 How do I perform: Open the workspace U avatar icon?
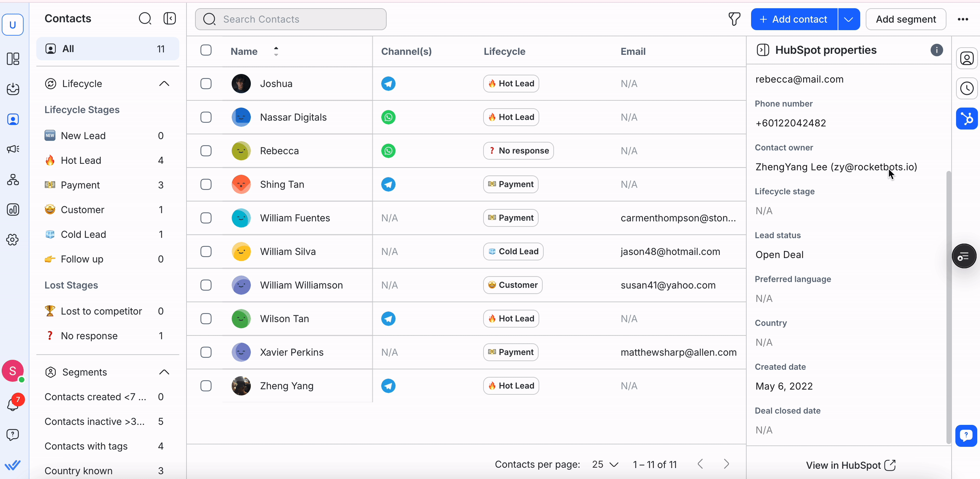pos(13,25)
